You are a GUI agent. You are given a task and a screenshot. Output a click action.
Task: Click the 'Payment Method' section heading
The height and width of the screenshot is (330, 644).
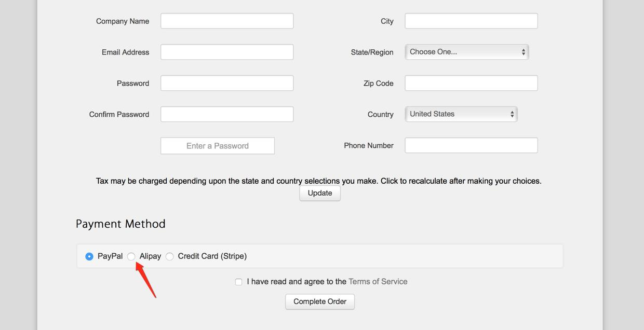click(120, 224)
